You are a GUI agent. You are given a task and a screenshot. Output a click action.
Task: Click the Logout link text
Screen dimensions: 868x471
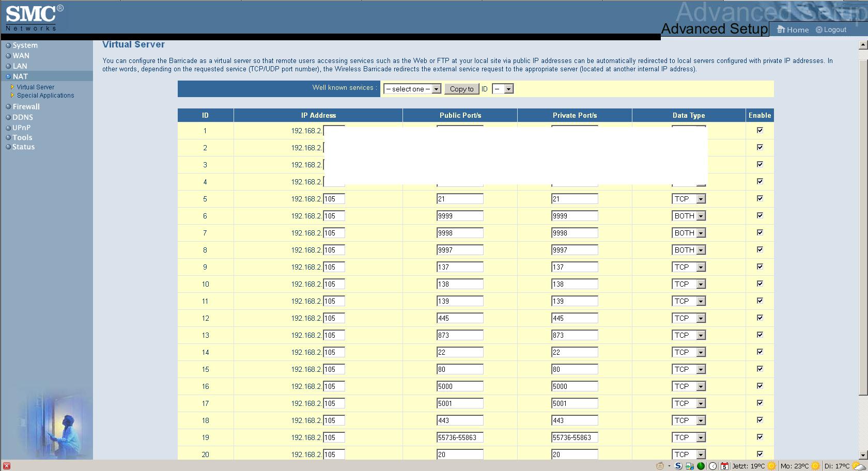tap(835, 30)
